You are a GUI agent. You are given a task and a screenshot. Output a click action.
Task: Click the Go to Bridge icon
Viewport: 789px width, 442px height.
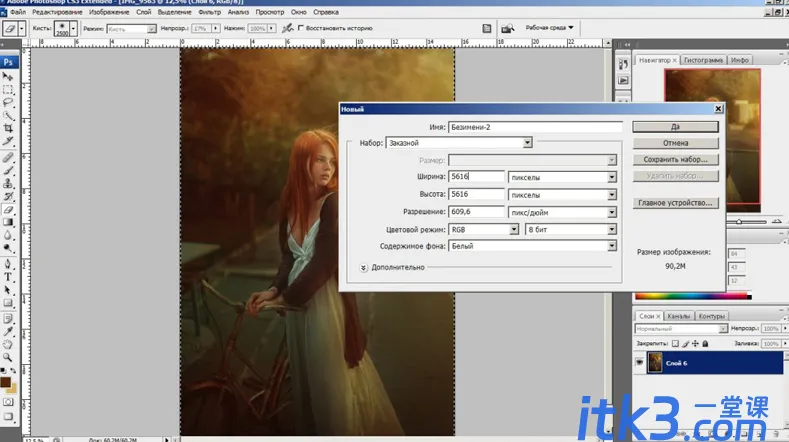(x=508, y=28)
